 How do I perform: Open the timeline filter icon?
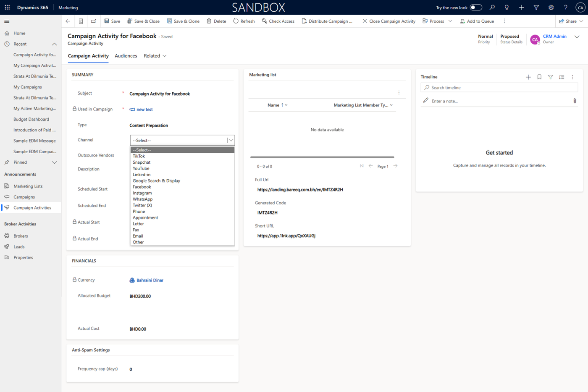coord(550,77)
